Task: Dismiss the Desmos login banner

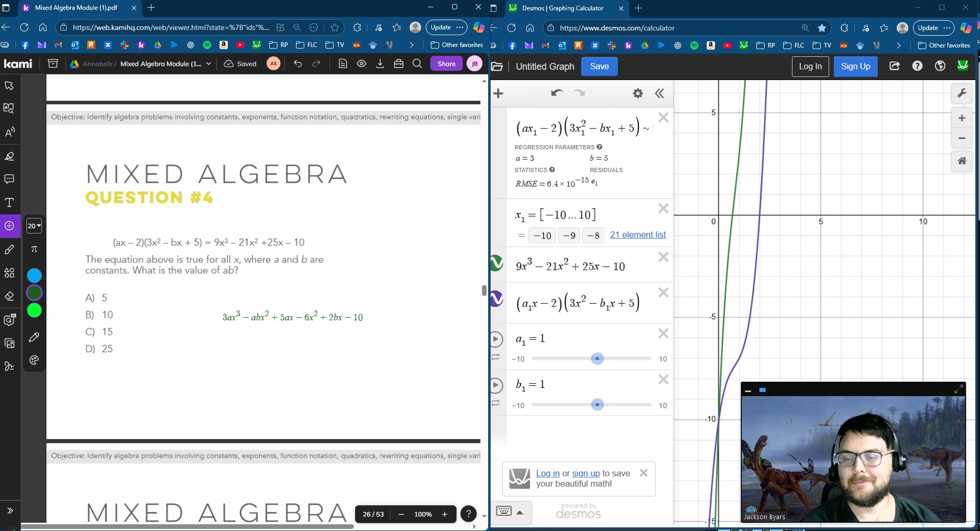Action: [x=643, y=473]
